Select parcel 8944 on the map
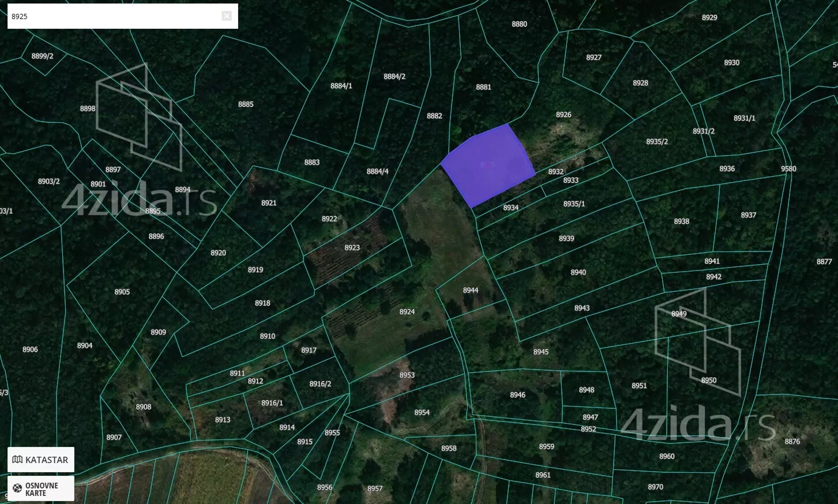 coord(471,291)
